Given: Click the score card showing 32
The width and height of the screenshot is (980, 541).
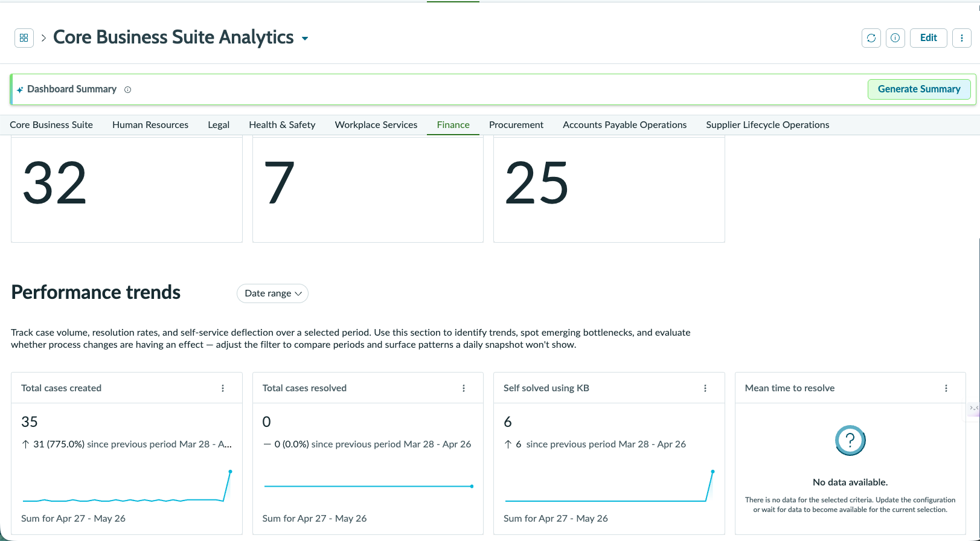Looking at the screenshot, I should tap(127, 189).
